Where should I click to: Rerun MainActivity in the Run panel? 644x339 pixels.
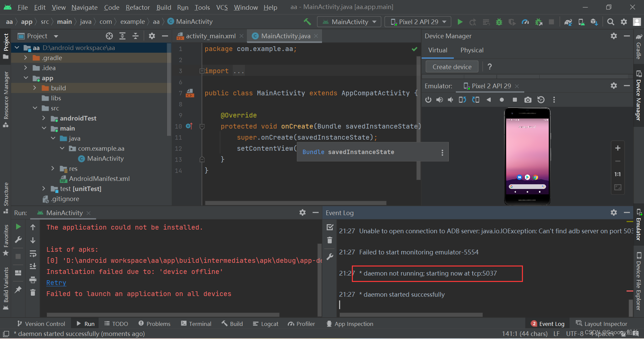click(18, 227)
